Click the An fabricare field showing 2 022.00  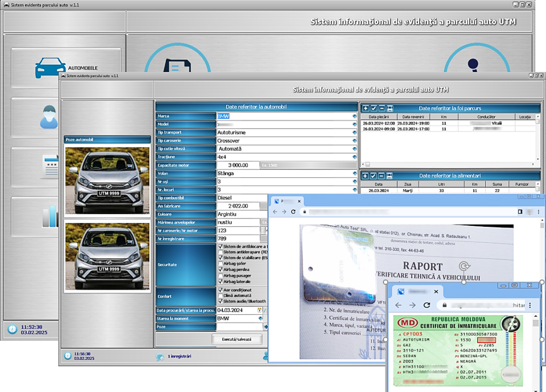238,206
